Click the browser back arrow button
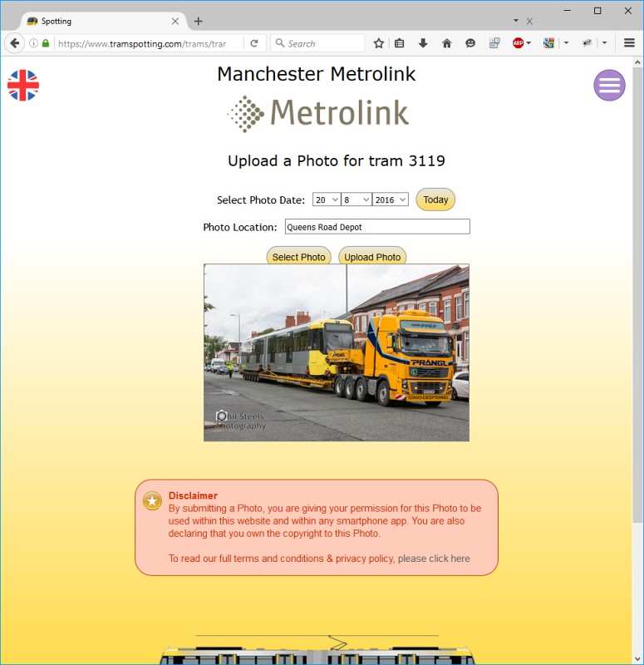The width and height of the screenshot is (644, 665). tap(15, 43)
